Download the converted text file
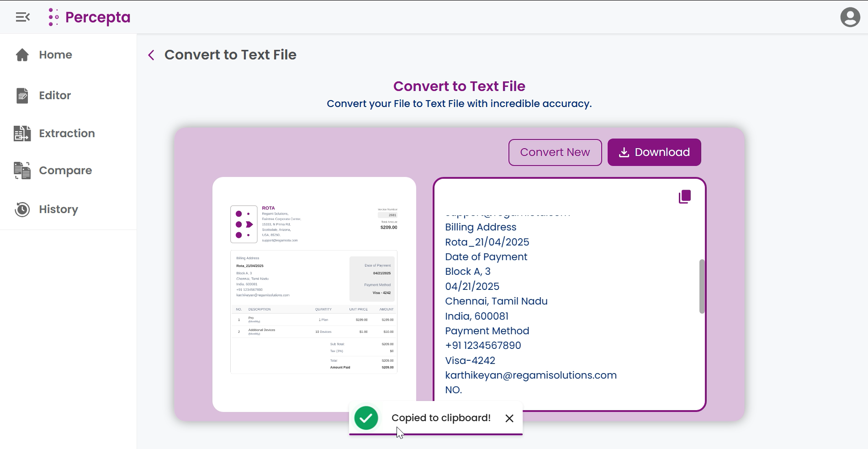Viewport: 868px width, 449px height. point(654,152)
